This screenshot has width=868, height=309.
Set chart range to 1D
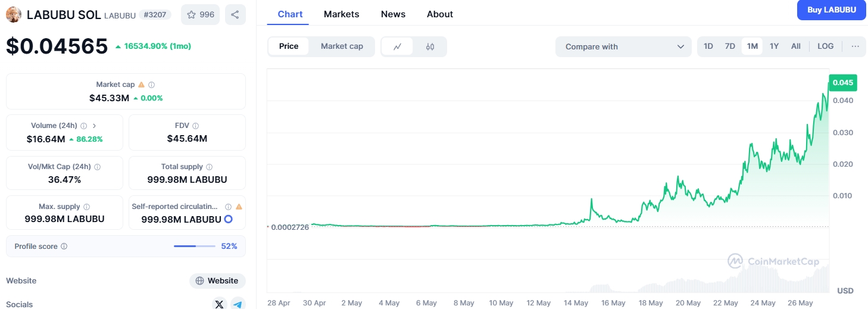[708, 46]
